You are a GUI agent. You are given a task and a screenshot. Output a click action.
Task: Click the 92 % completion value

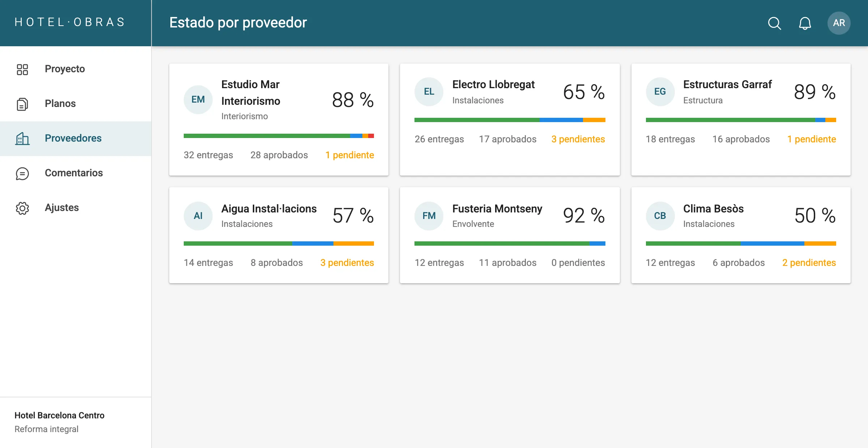[584, 216]
